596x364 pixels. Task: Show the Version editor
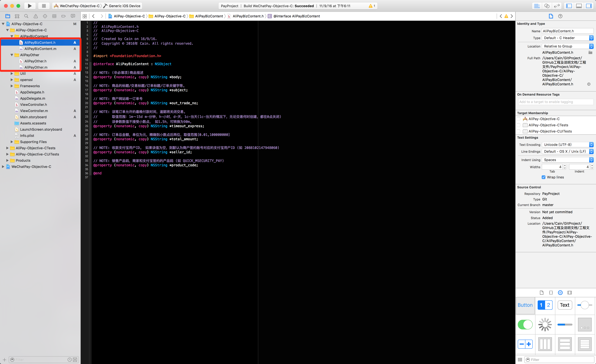tap(557, 6)
